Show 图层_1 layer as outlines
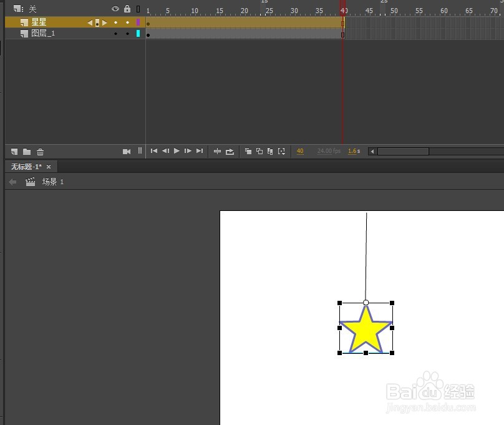Image resolution: width=504 pixels, height=425 pixels. tap(138, 33)
